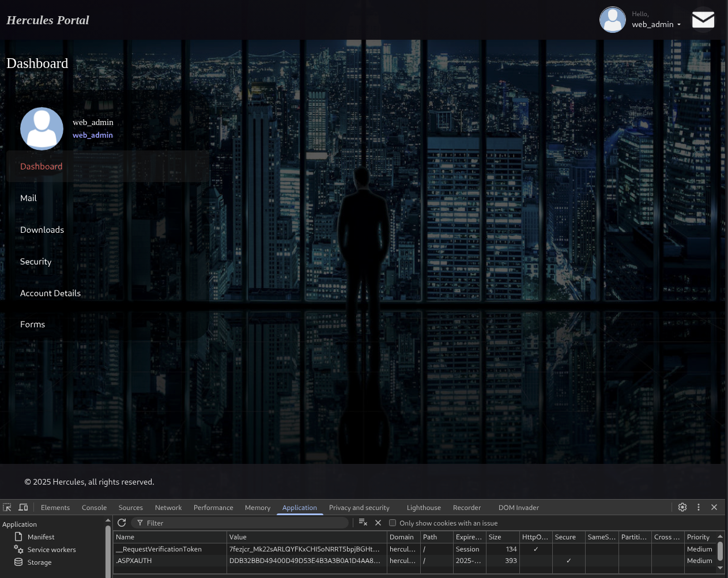Open Downloads in the sidebar
This screenshot has height=578, width=728.
42,230
